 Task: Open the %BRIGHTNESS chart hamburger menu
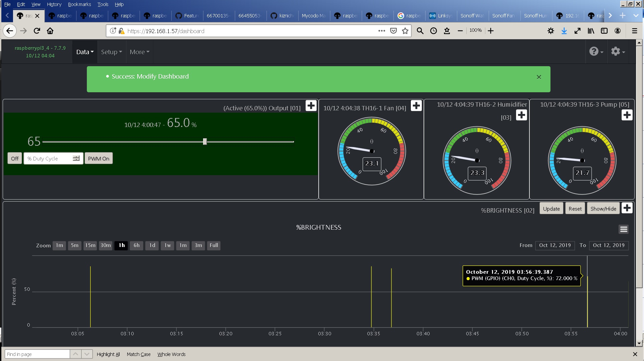pos(623,229)
